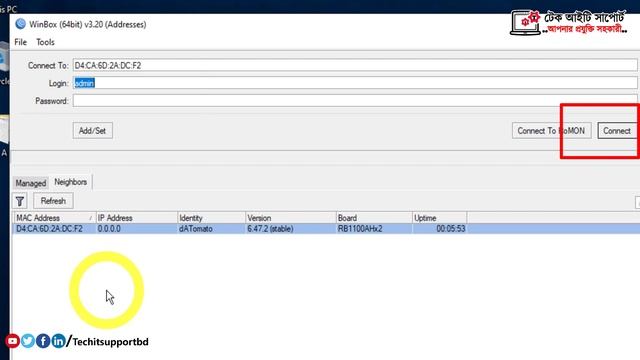Click the Connect To address field
The image size is (640, 360).
click(x=355, y=65)
